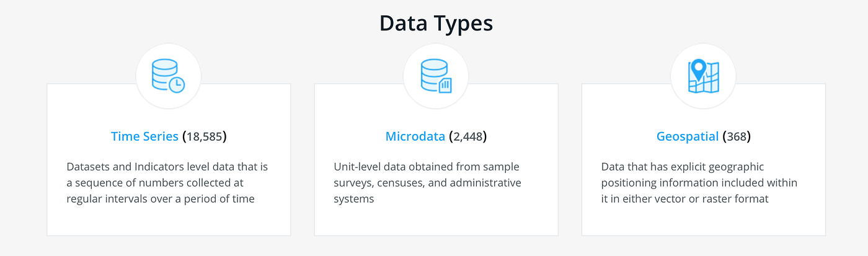Open the Geospatial link

coord(688,136)
